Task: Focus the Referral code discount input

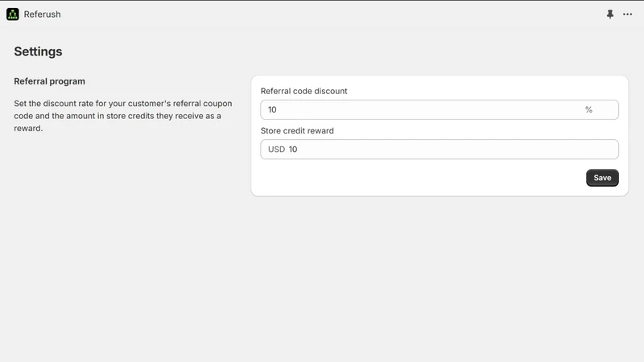Action: [x=440, y=109]
